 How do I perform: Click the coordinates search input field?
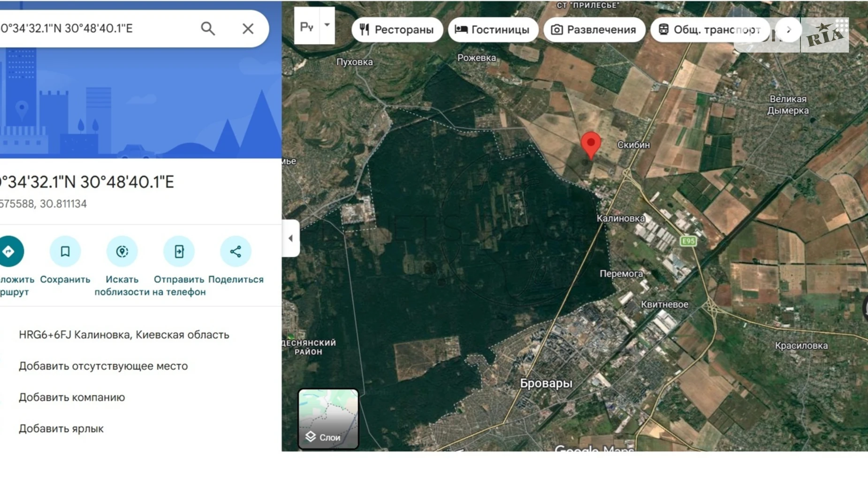(94, 29)
